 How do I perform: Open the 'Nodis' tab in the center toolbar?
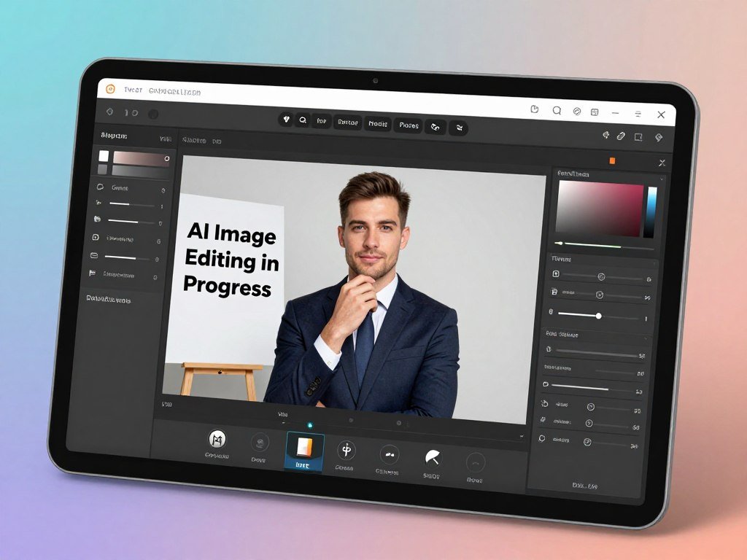tap(378, 124)
